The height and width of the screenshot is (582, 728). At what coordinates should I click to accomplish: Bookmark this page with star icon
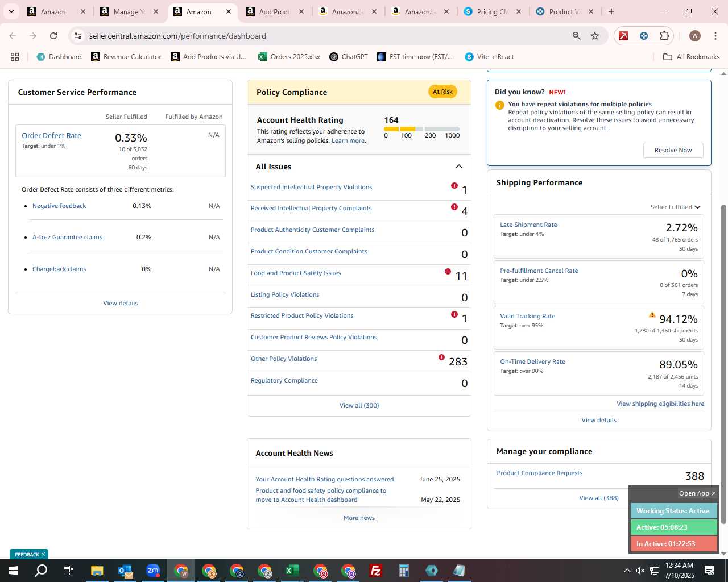coord(595,36)
